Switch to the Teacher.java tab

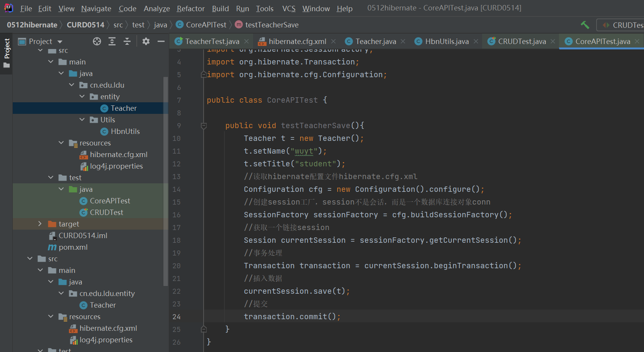pyautogui.click(x=376, y=41)
